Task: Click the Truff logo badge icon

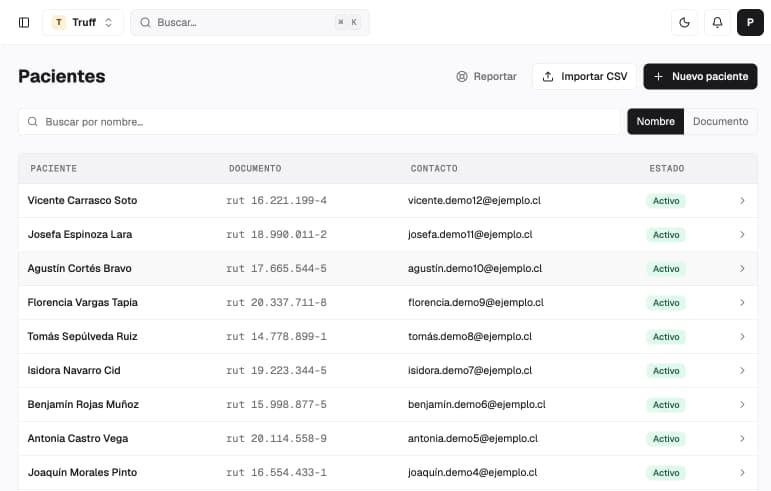Action: click(59, 22)
